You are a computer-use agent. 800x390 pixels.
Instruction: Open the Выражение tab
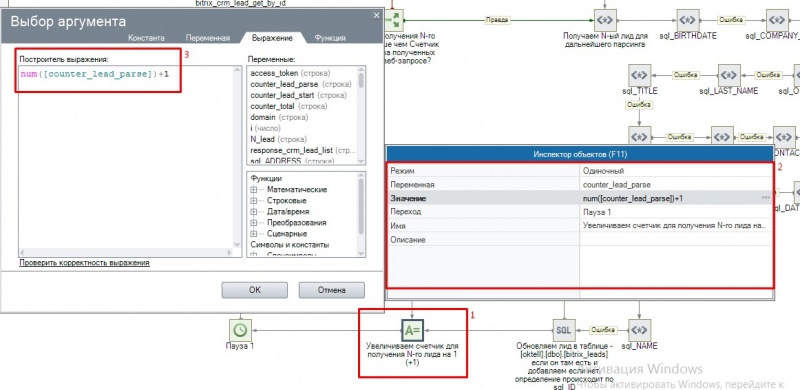273,38
